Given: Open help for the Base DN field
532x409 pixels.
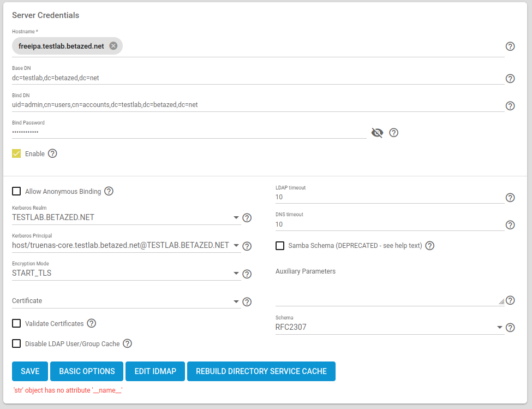Looking at the screenshot, I should click(x=510, y=79).
